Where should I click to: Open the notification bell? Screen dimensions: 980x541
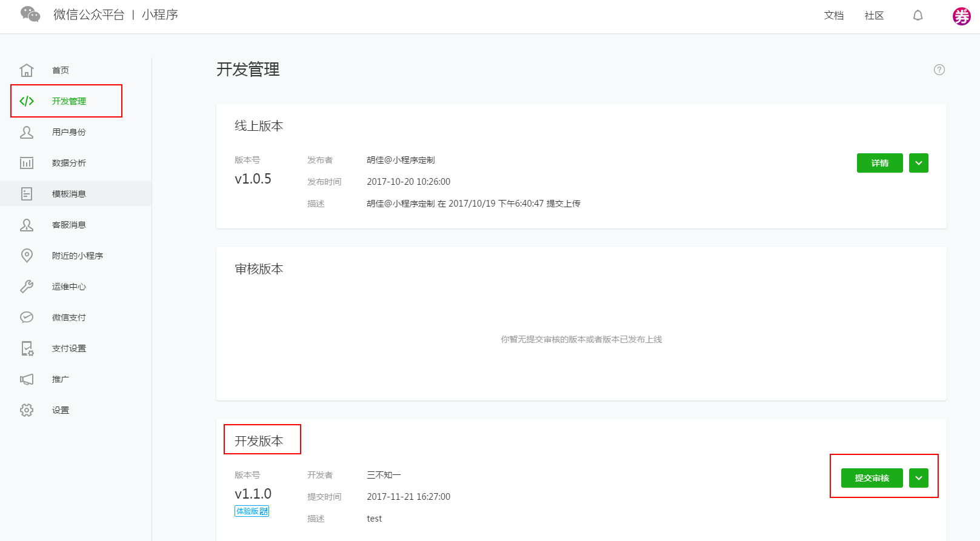[918, 15]
